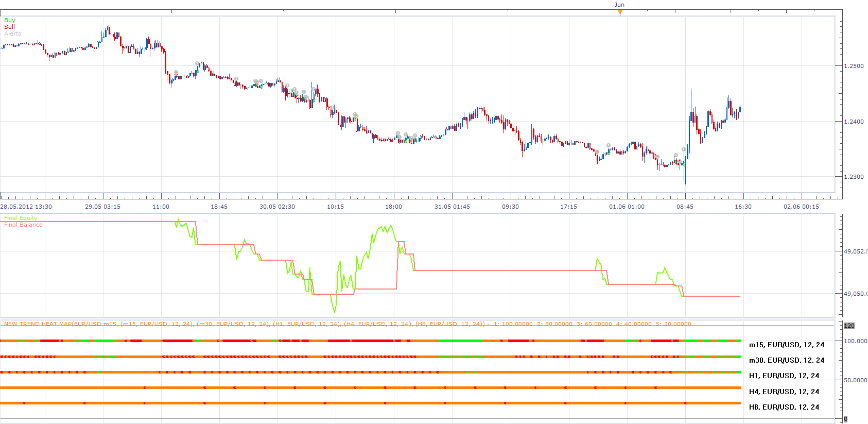Click the Final Equity legend label
Image resolution: width=868 pixels, height=424 pixels.
pyautogui.click(x=21, y=218)
